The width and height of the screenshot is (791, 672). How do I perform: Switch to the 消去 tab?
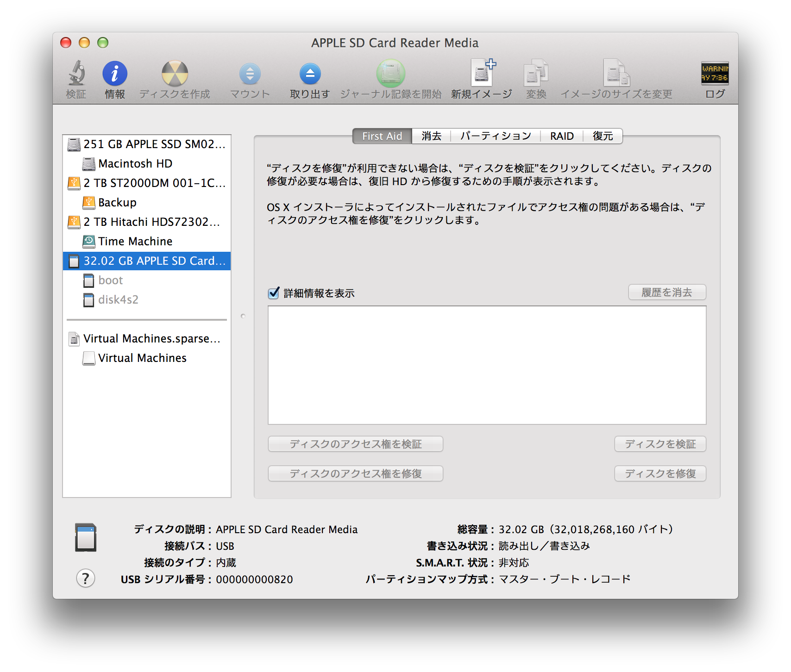(x=431, y=136)
